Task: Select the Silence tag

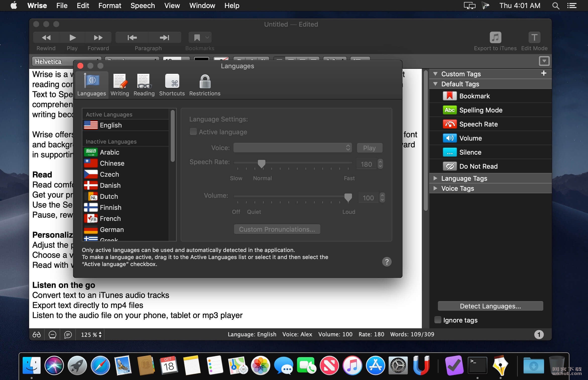Action: (490, 152)
